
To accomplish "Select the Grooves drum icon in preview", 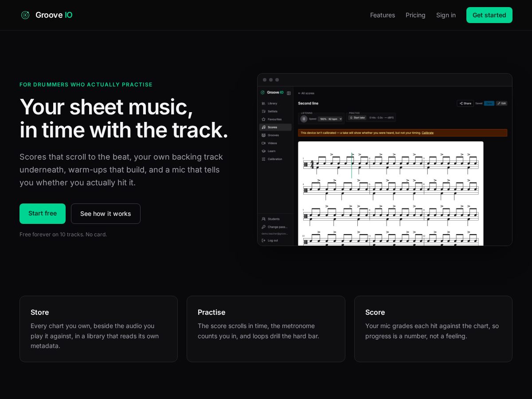I will click(x=263, y=135).
